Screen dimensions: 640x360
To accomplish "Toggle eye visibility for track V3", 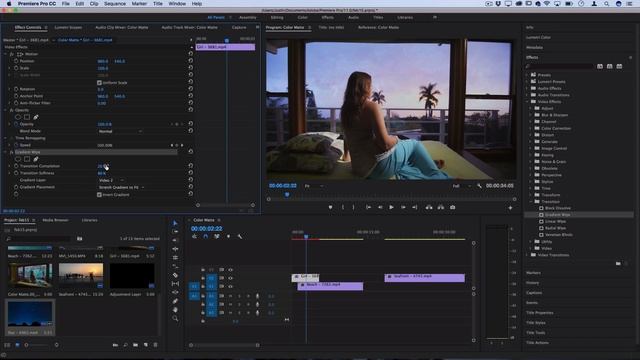I will 231,270.
